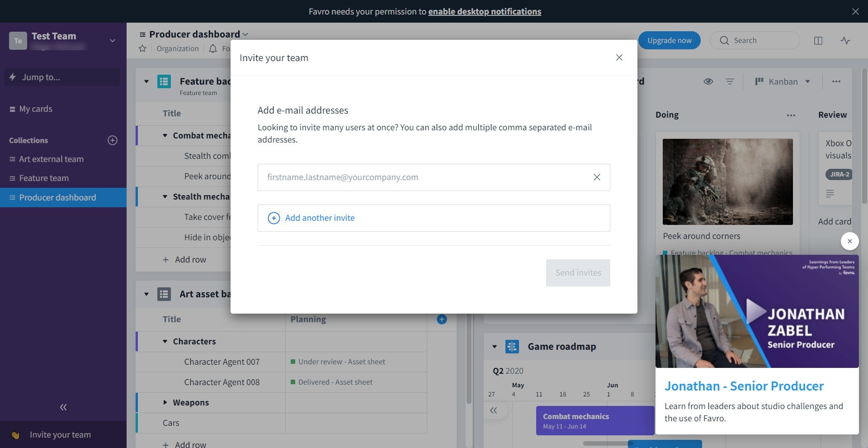
Task: Select the Producer dashboard collection
Action: point(63,198)
